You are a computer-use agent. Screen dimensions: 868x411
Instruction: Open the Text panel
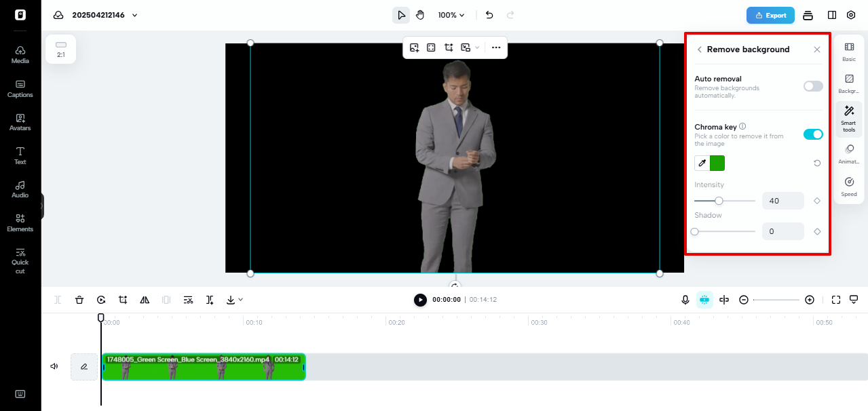point(20,155)
